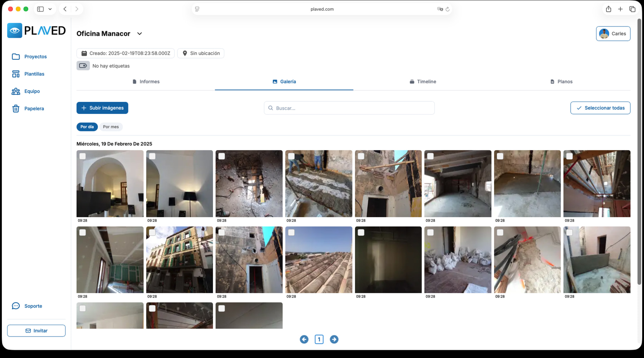Click Seleccionar todas button
644x358 pixels.
click(600, 108)
